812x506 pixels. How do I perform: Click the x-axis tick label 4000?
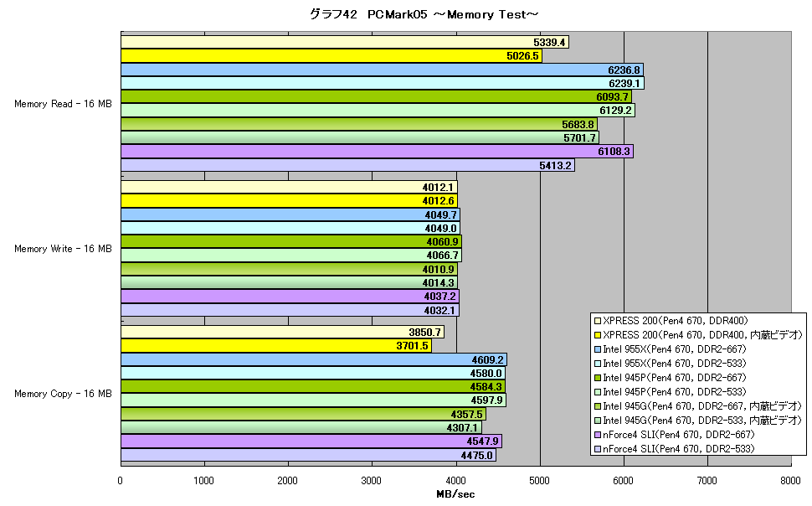(x=455, y=481)
